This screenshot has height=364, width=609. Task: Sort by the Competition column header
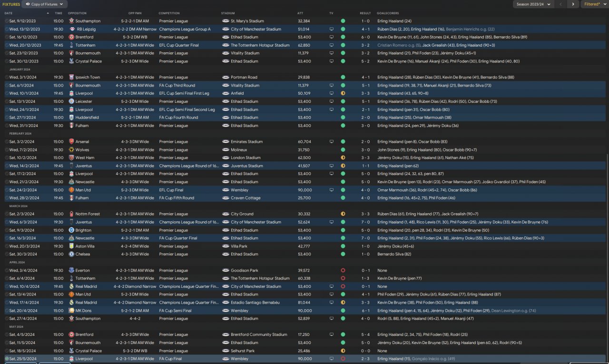coord(169,13)
